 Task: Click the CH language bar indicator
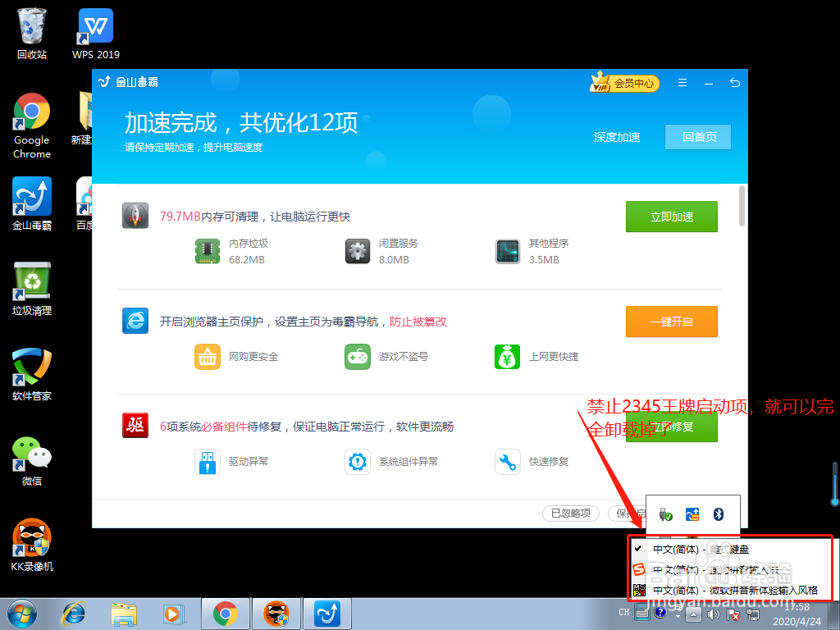point(624,612)
